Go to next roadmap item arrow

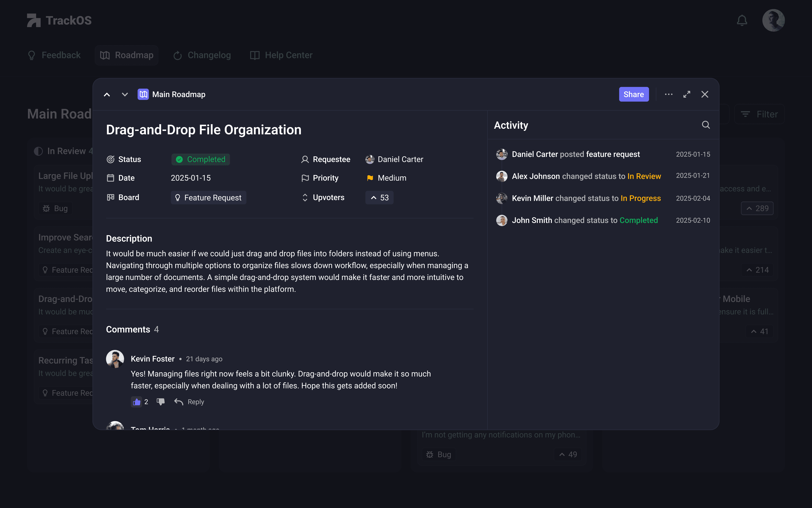click(x=125, y=94)
